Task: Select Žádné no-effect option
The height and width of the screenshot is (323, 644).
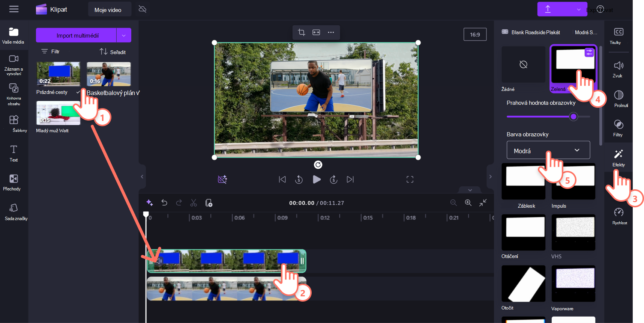Action: (524, 65)
